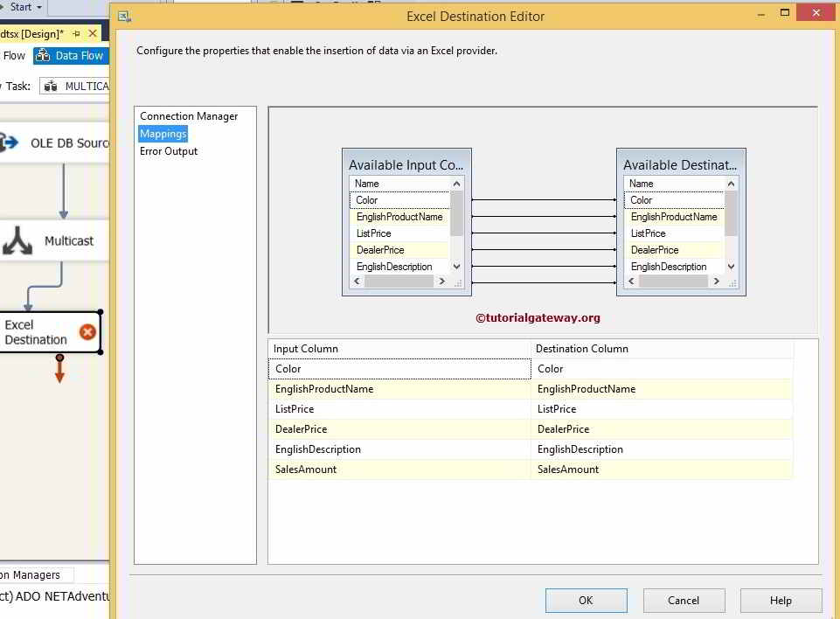
Task: Click the Cancel button
Action: click(683, 600)
